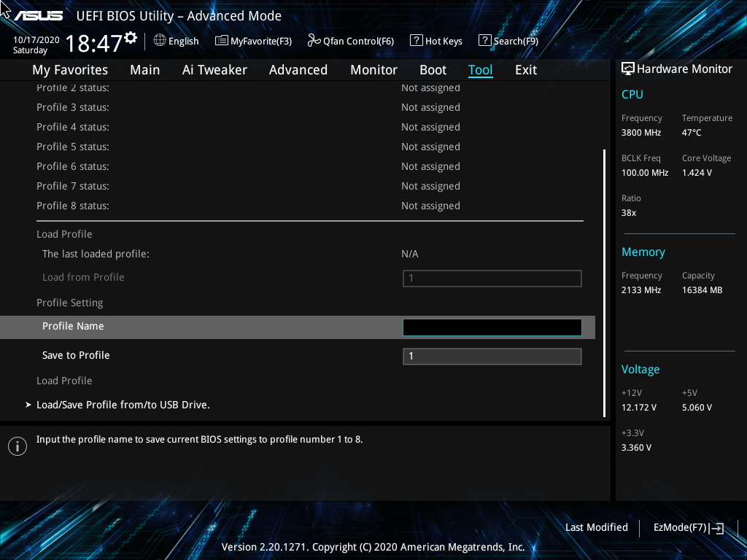
Task: Click the Load from Profile label
Action: coord(83,277)
